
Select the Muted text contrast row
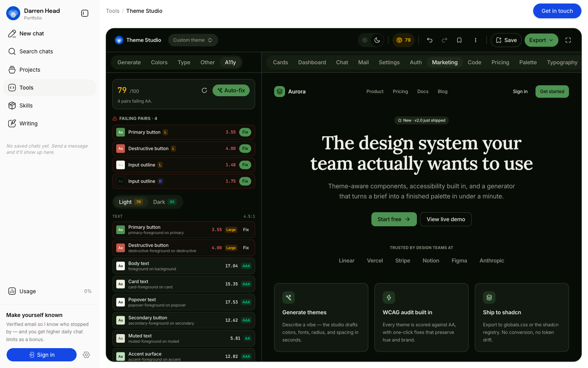(184, 338)
